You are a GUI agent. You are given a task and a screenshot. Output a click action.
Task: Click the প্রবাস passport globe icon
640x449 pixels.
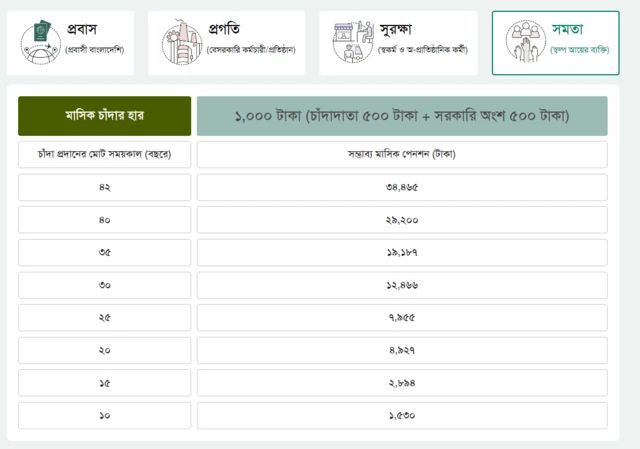41,42
